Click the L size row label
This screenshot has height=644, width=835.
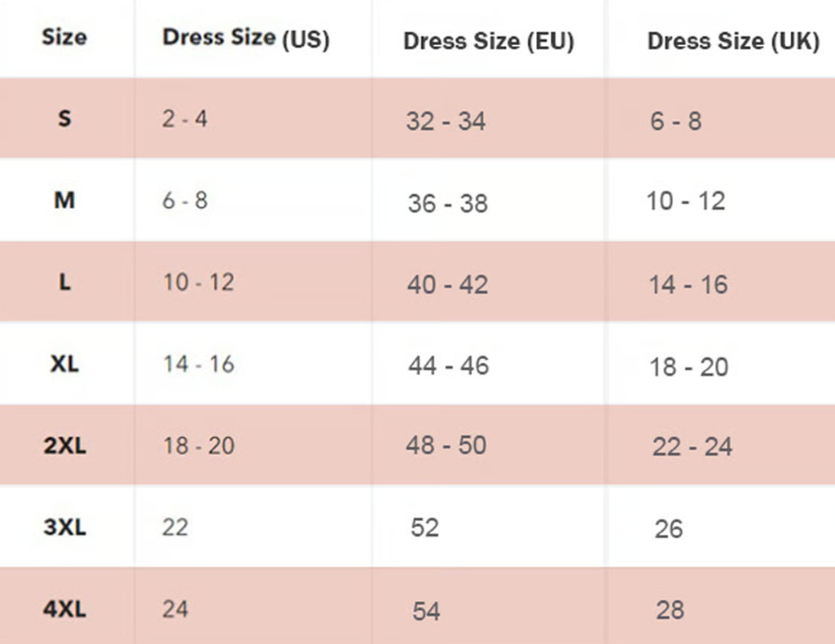pos(64,282)
